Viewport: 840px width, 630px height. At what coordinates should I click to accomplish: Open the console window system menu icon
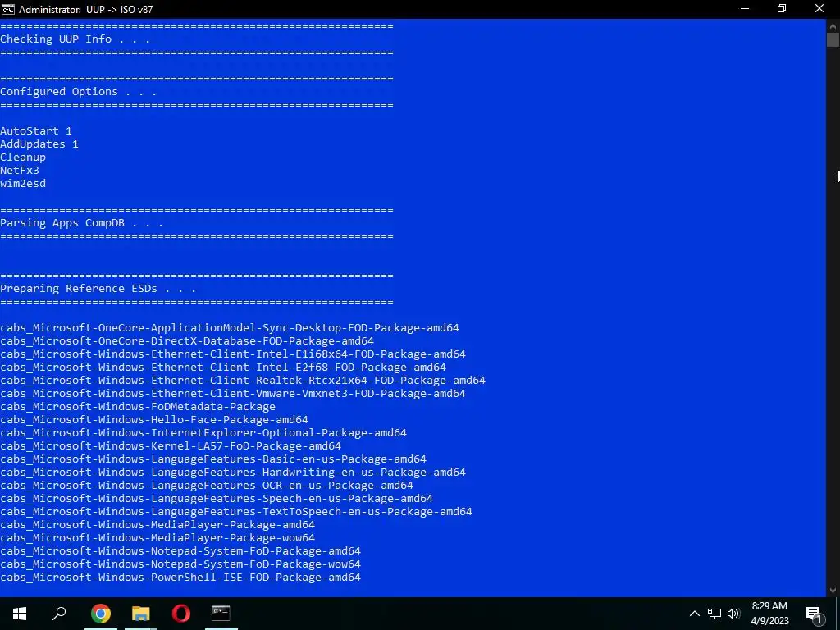[x=8, y=9]
